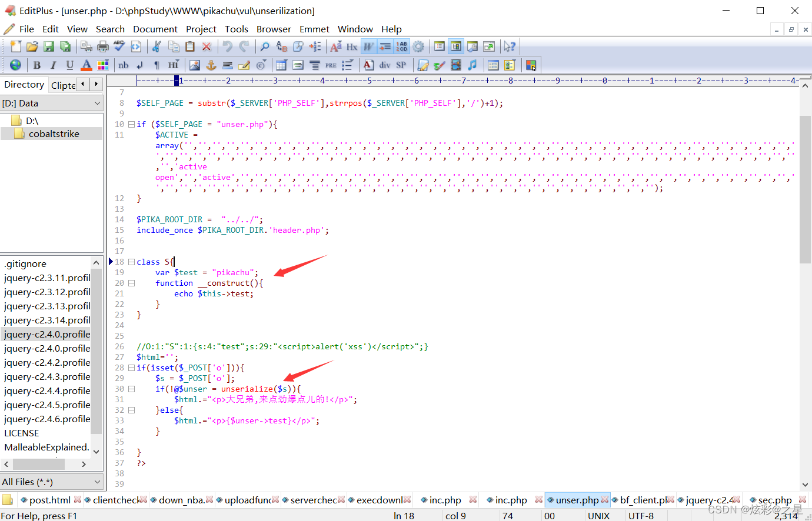The image size is (812, 521).
Task: Open Preferences via the gear icon
Action: tap(418, 46)
